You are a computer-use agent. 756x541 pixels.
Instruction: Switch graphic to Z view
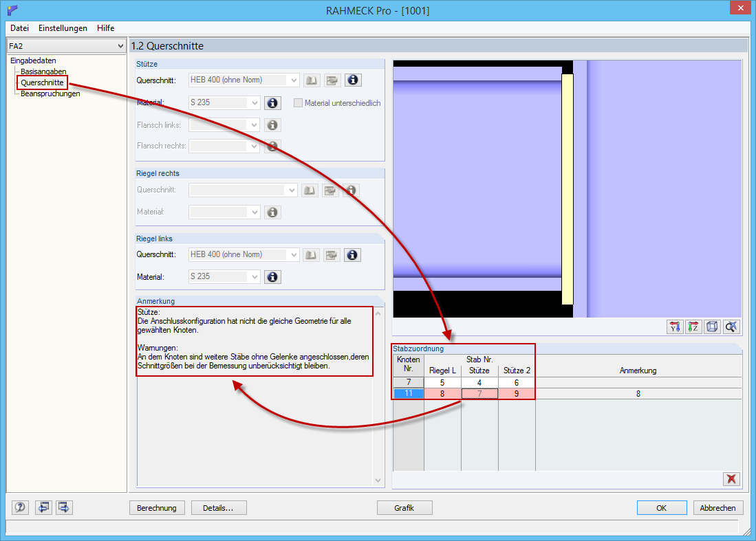pos(693,327)
